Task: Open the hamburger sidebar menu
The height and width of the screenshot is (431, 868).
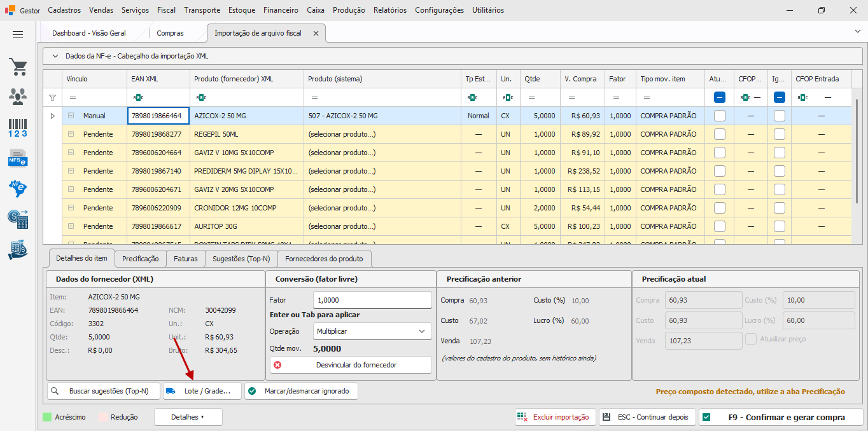Action: click(x=18, y=35)
